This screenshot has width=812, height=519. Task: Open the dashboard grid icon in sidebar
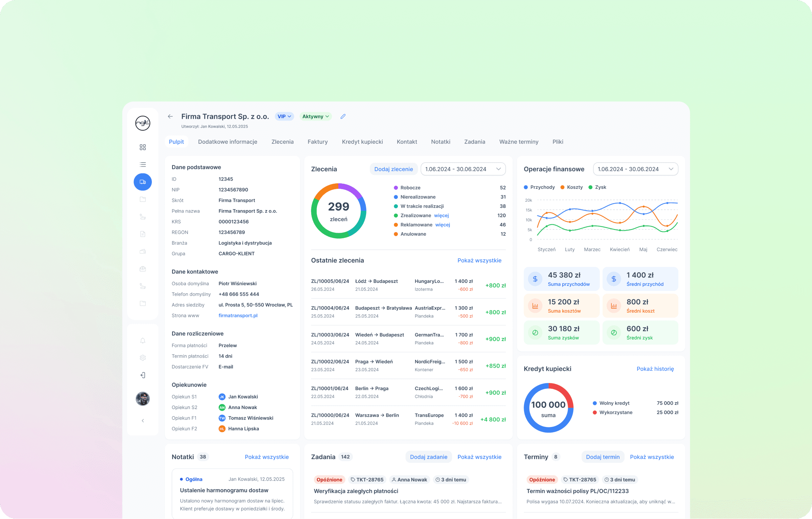(x=143, y=147)
